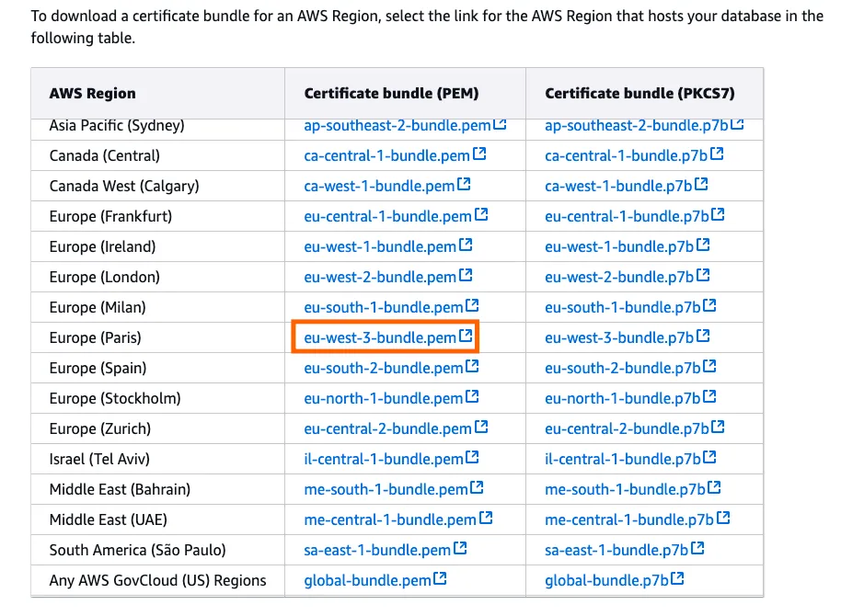The width and height of the screenshot is (841, 616).
Task: Download eu-west-3-bundle.p7b
Action: 627,337
